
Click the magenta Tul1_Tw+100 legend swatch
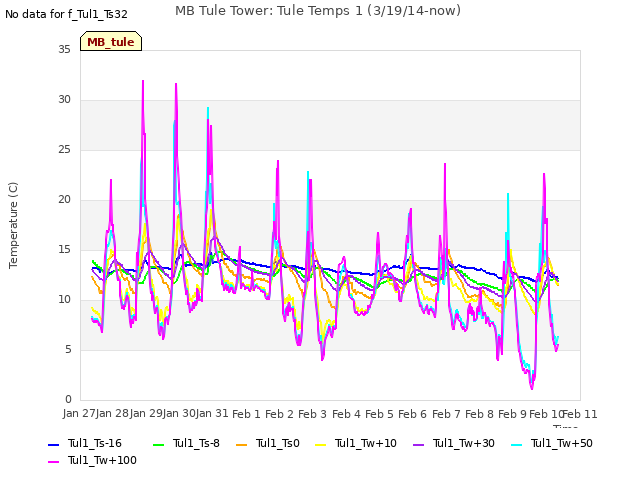point(54,462)
